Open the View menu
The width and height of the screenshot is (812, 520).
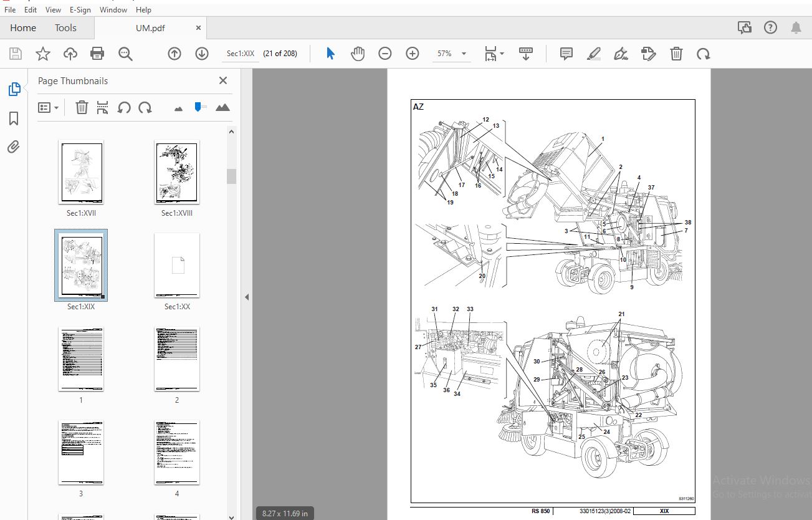click(x=54, y=9)
